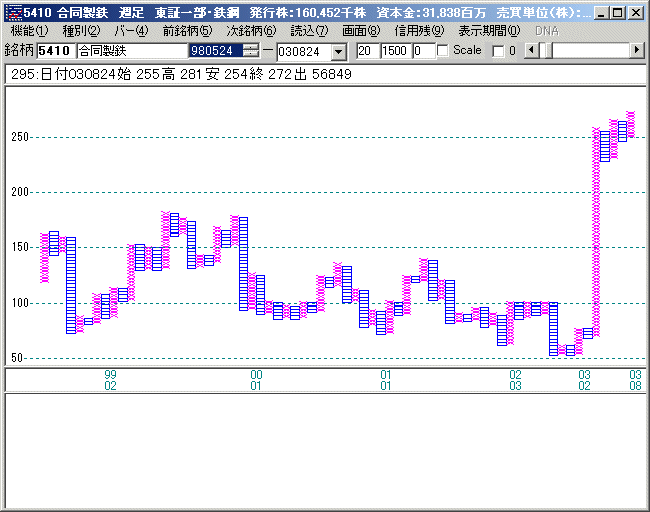Viewport: 650px width, 512px height.
Task: Open the 読込(7) menu
Action: (x=309, y=31)
